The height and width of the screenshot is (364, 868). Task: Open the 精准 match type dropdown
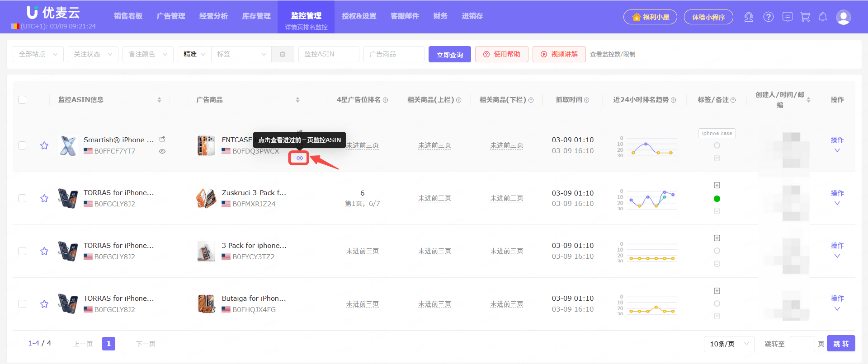point(194,54)
